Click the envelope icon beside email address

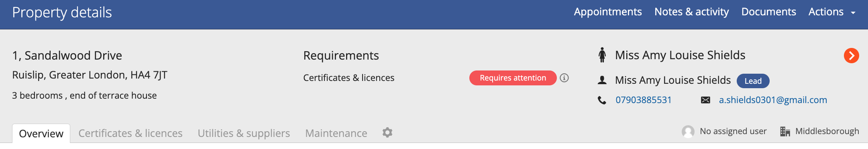tap(705, 100)
